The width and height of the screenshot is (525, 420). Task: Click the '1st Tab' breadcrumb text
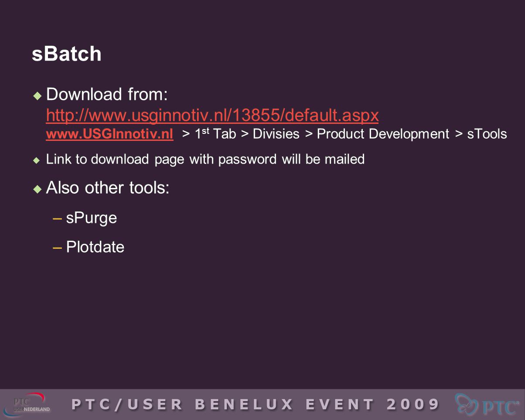point(215,134)
